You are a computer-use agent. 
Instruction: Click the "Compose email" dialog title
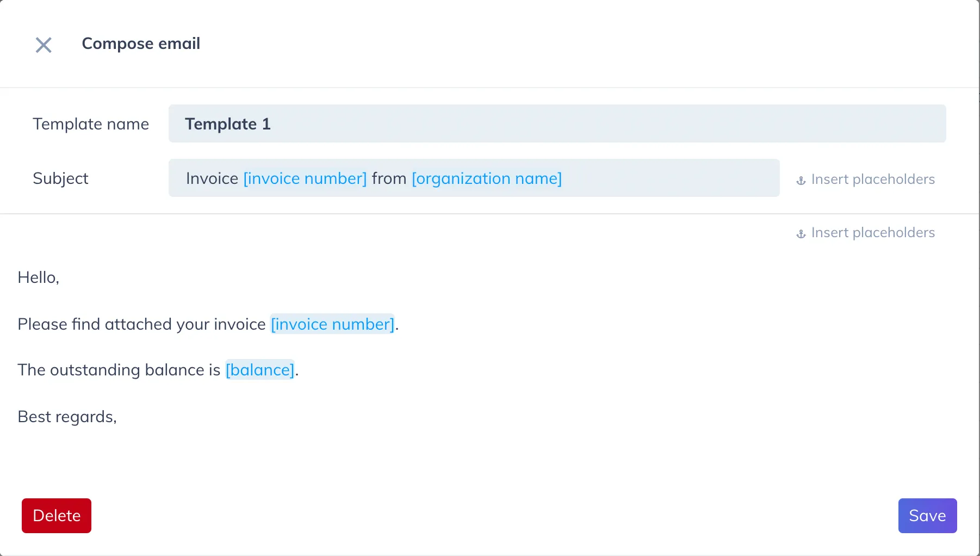(141, 44)
